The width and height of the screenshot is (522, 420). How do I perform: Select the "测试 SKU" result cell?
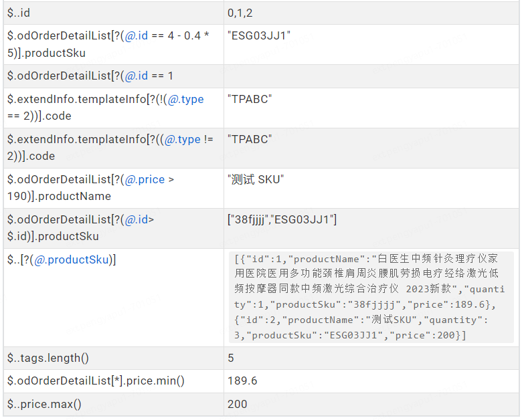point(256,179)
